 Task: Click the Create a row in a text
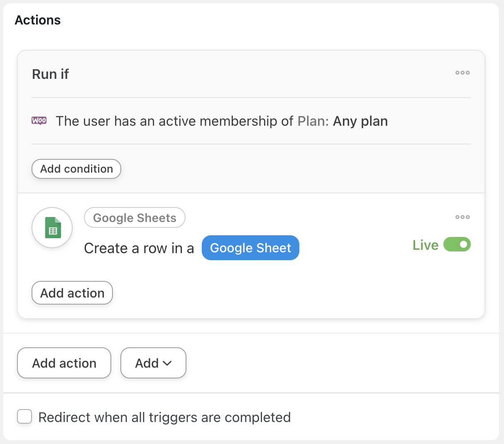[139, 248]
